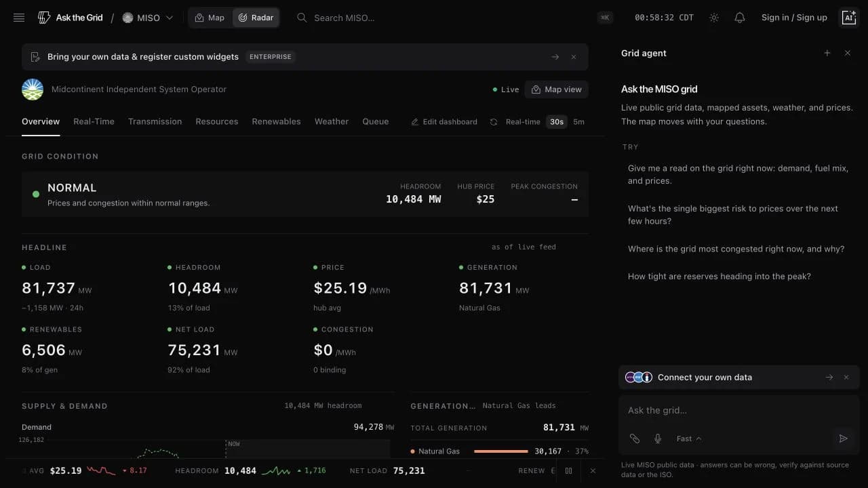Open the Fast model speed dropdown
The image size is (868, 488).
point(689,439)
